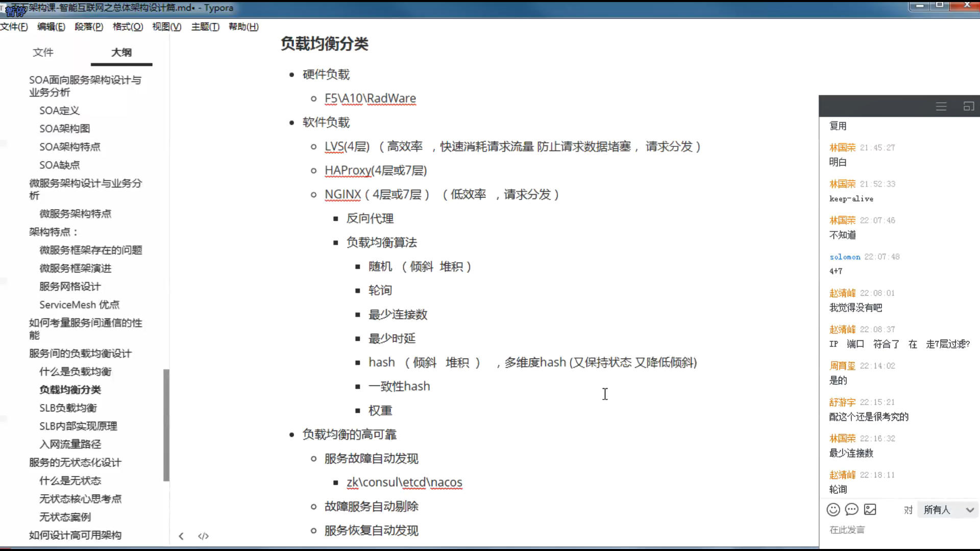Open the chat panel hamburger menu icon

tap(941, 107)
